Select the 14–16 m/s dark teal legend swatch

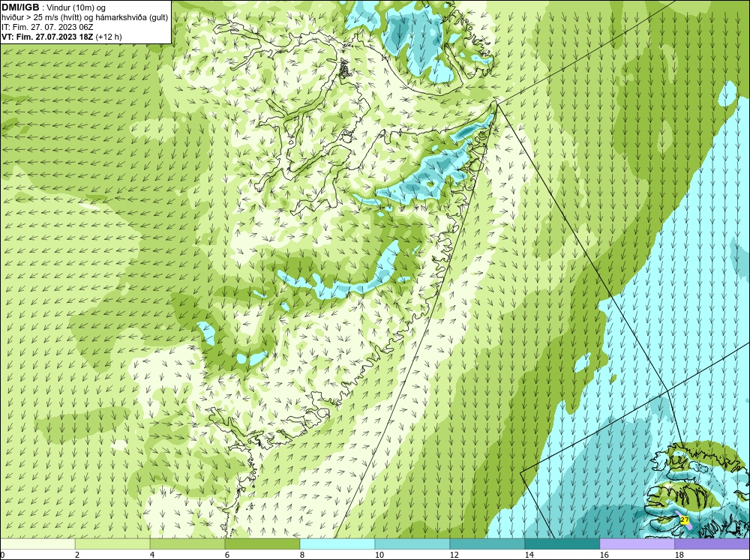click(562, 544)
